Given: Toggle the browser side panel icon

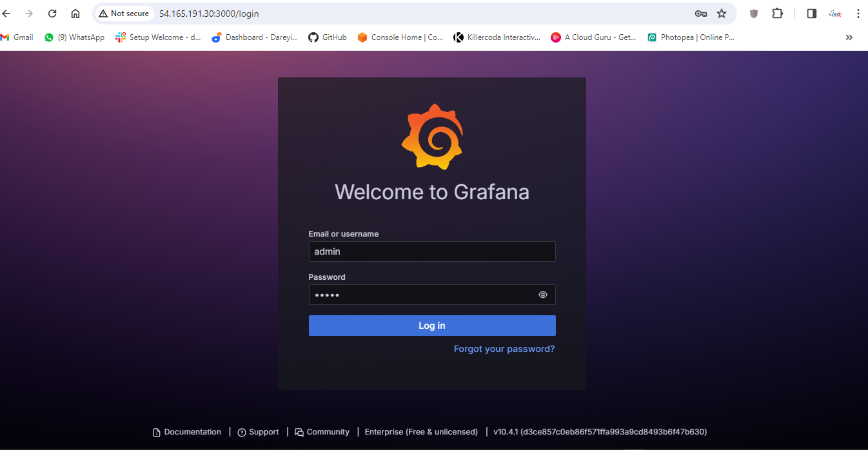Looking at the screenshot, I should tap(812, 14).
